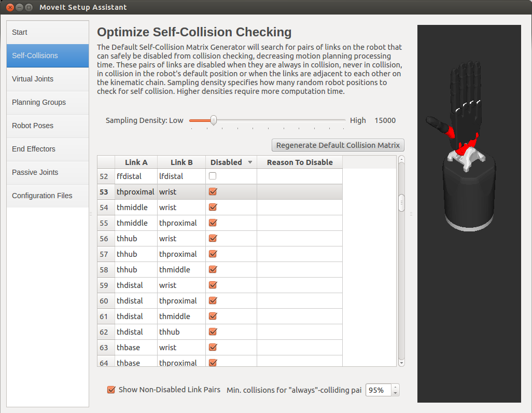This screenshot has width=532, height=413.
Task: Click thhub Link B cell in row 62
Action: (181, 332)
